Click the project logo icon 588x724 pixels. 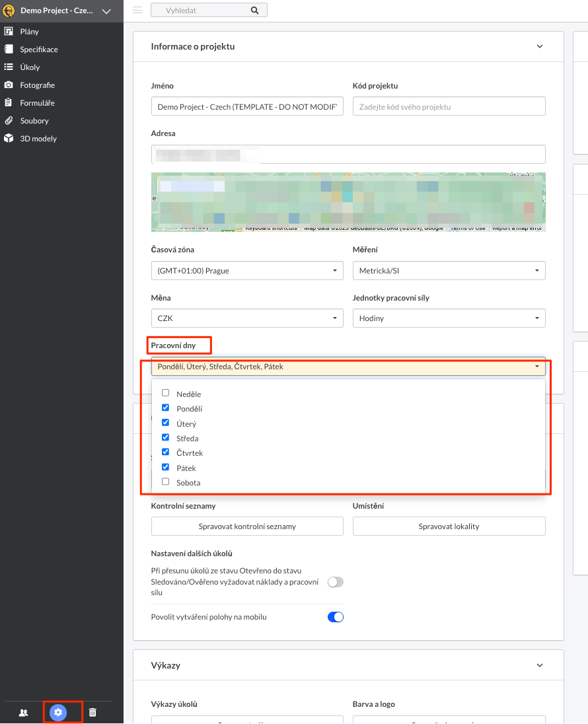pyautogui.click(x=9, y=11)
